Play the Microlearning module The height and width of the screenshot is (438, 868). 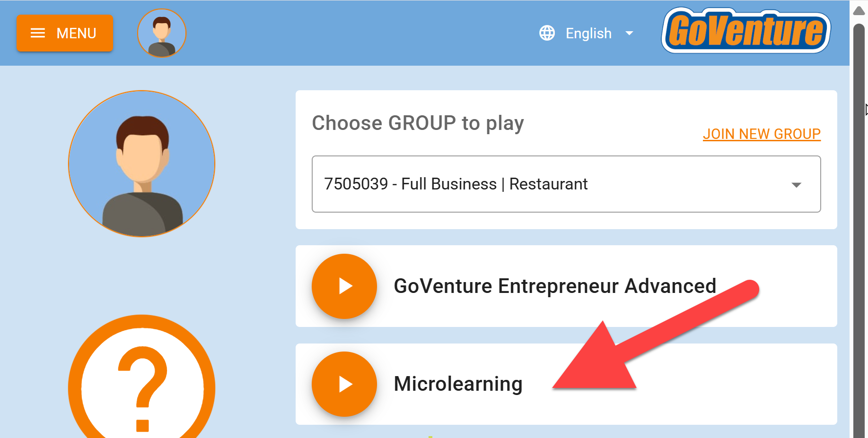(344, 384)
